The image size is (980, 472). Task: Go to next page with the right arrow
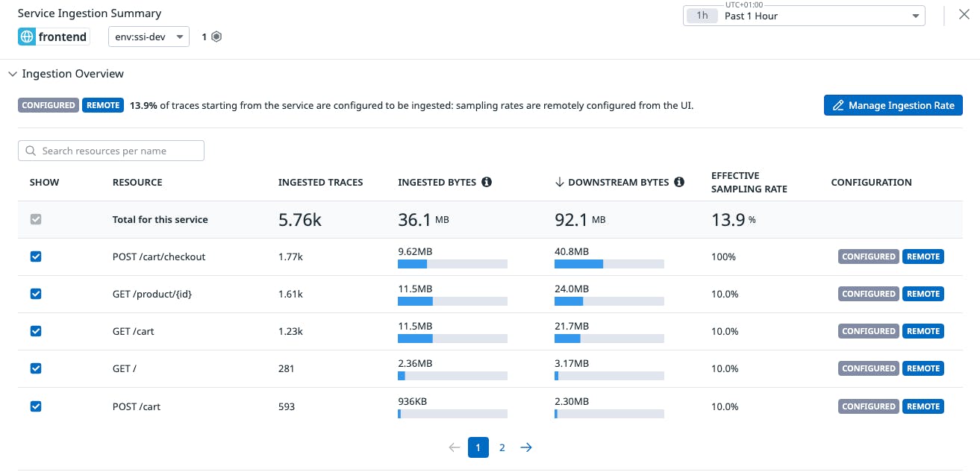point(526,447)
